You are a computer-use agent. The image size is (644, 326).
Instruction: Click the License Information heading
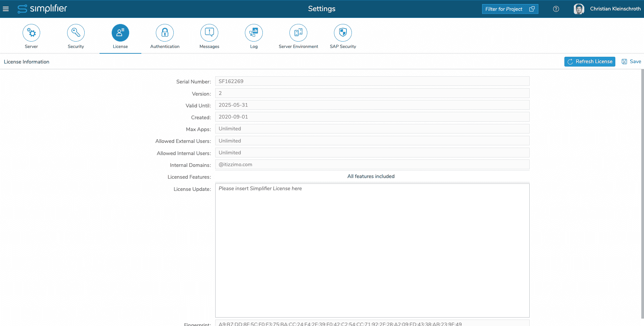pos(27,62)
